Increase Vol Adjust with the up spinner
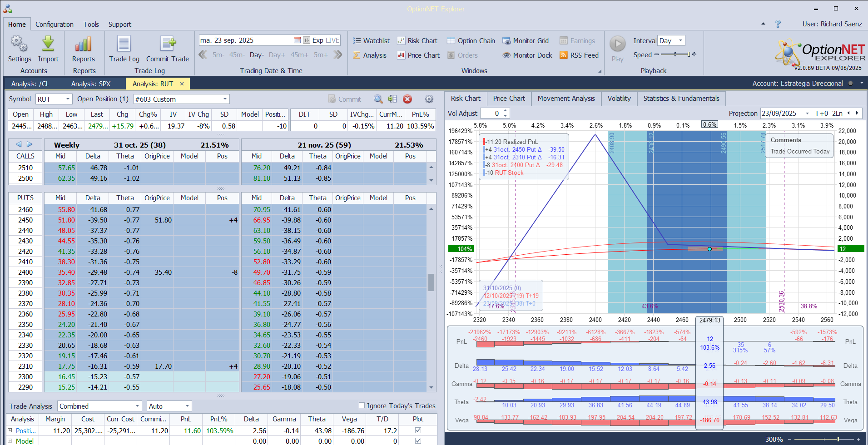Image resolution: width=868 pixels, height=445 pixels. [506, 111]
